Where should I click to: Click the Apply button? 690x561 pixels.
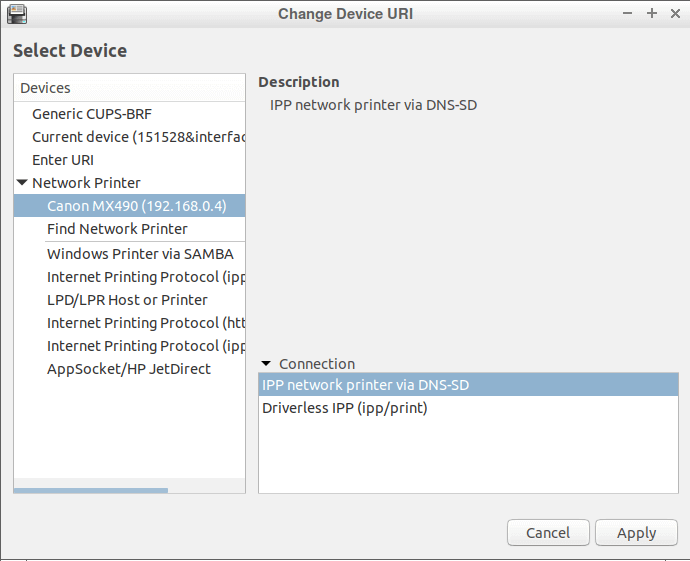pos(636,533)
